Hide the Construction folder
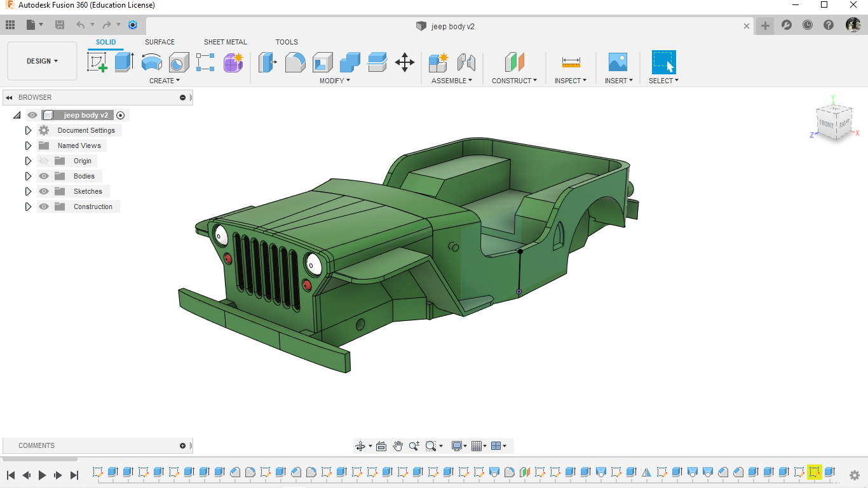868x488 pixels. (44, 207)
